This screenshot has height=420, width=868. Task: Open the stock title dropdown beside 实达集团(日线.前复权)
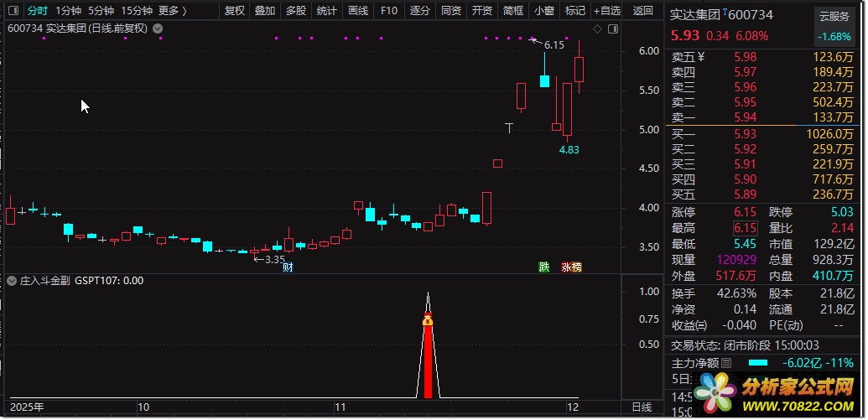[x=158, y=29]
